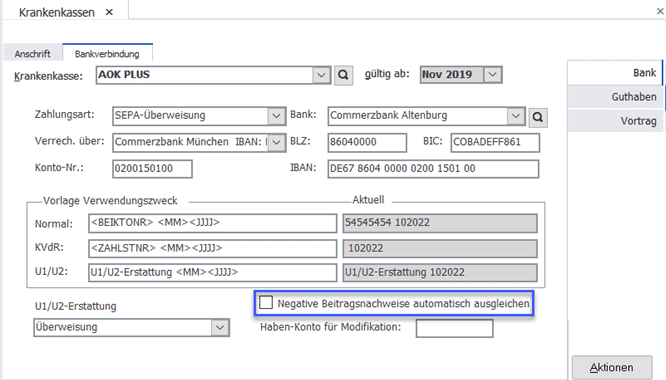
Task: Open the Verrech. über dropdown arrow
Action: [277, 142]
